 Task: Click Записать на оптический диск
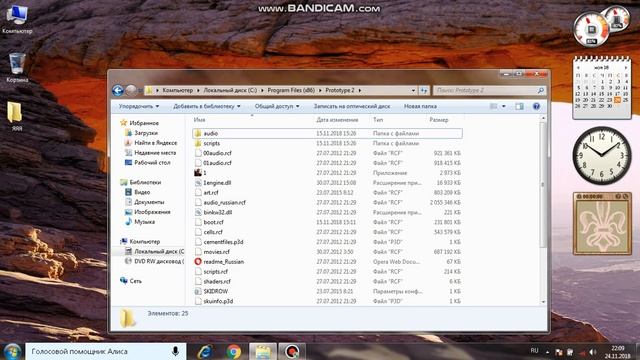coord(352,106)
